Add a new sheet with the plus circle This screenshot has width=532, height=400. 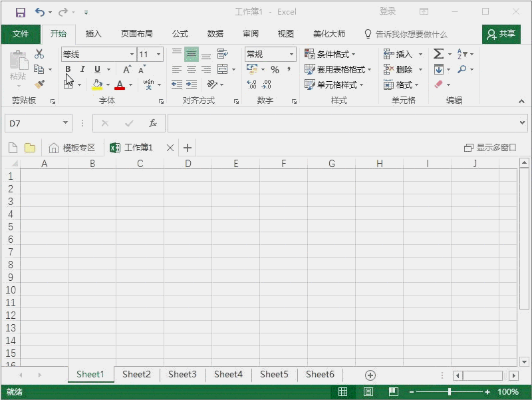tap(370, 375)
